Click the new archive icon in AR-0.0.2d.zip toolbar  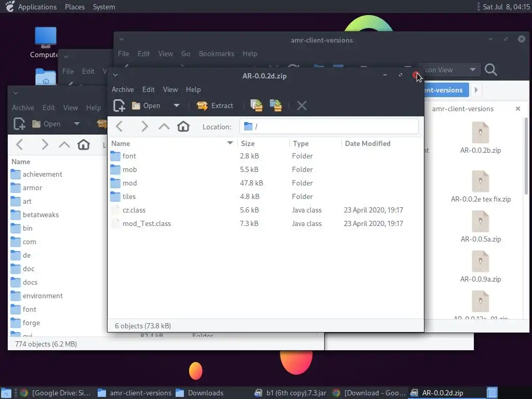click(x=119, y=105)
